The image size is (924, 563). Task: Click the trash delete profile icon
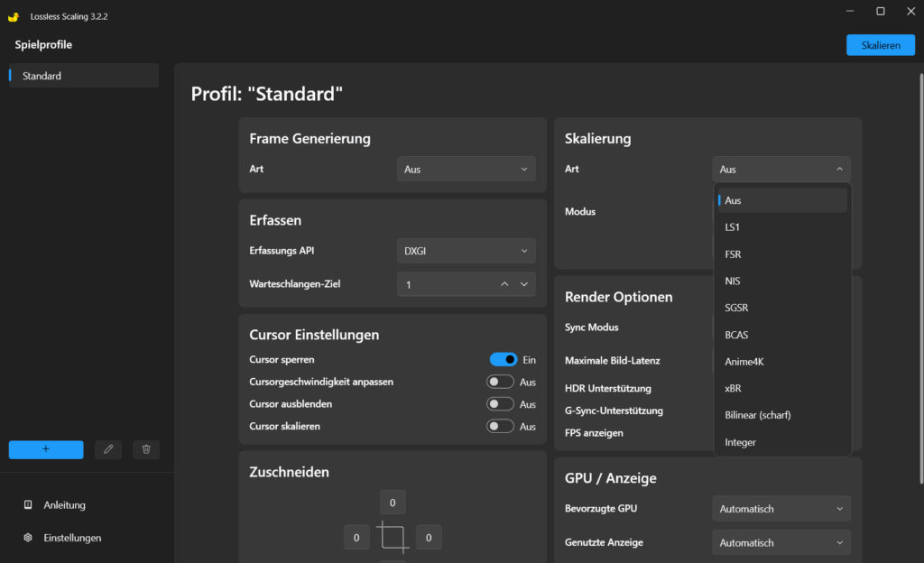[x=146, y=449]
